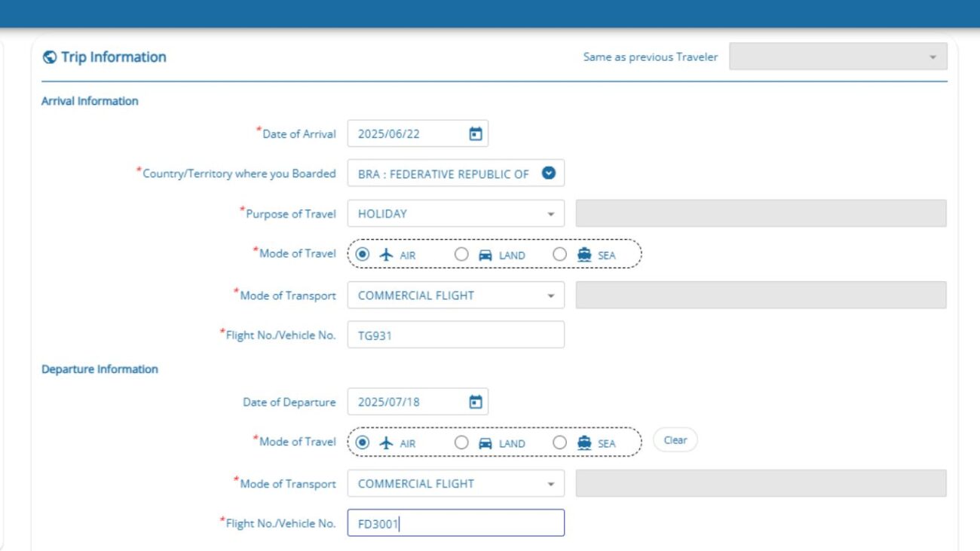Select SEA radio for arrival Mode of Travel
Screen dimensions: 980x551
(559, 255)
